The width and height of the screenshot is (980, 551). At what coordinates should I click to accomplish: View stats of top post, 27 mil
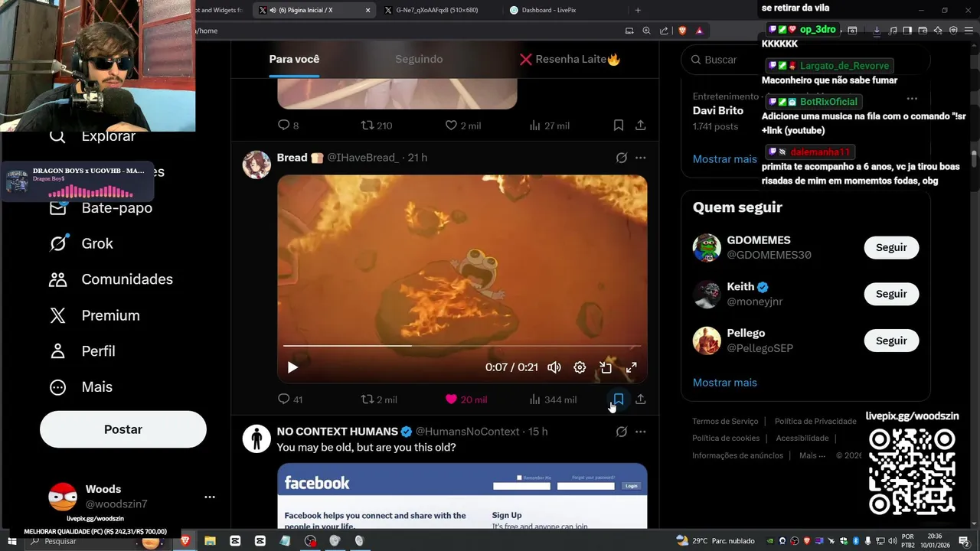click(549, 126)
